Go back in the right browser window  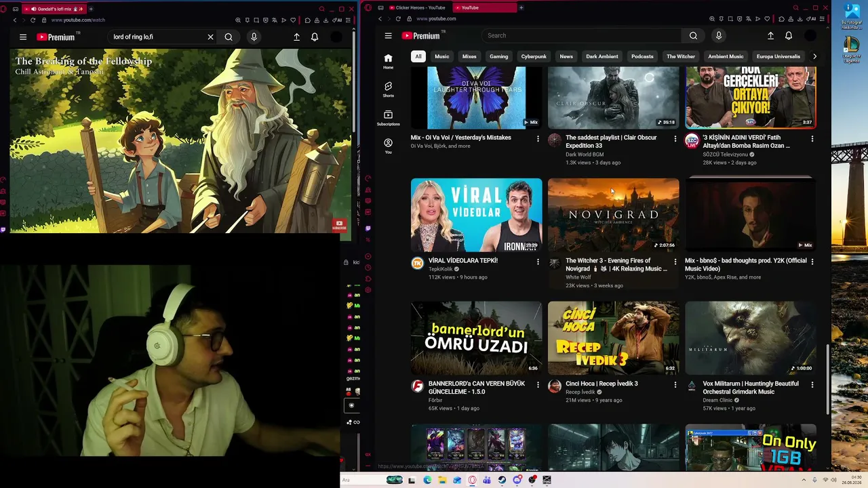click(380, 19)
